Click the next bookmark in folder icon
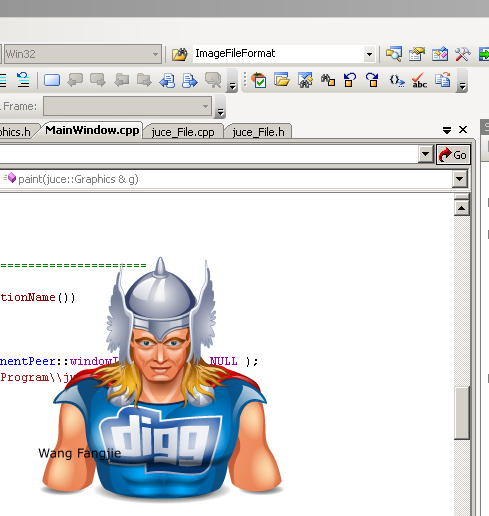 (144, 80)
